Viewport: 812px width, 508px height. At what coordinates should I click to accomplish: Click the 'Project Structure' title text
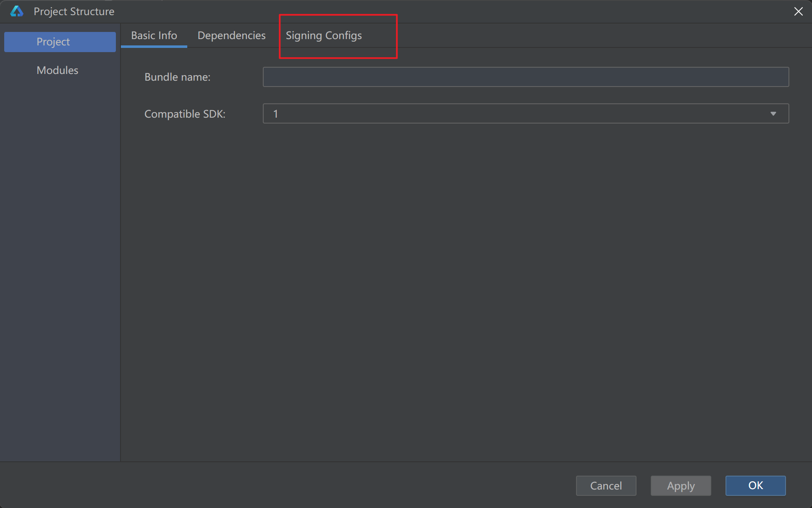point(74,11)
